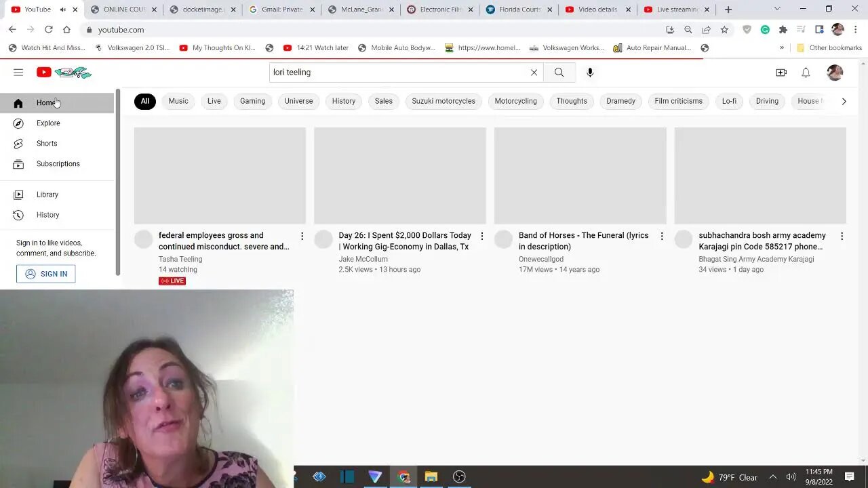Select the Universe filter chip

click(298, 101)
